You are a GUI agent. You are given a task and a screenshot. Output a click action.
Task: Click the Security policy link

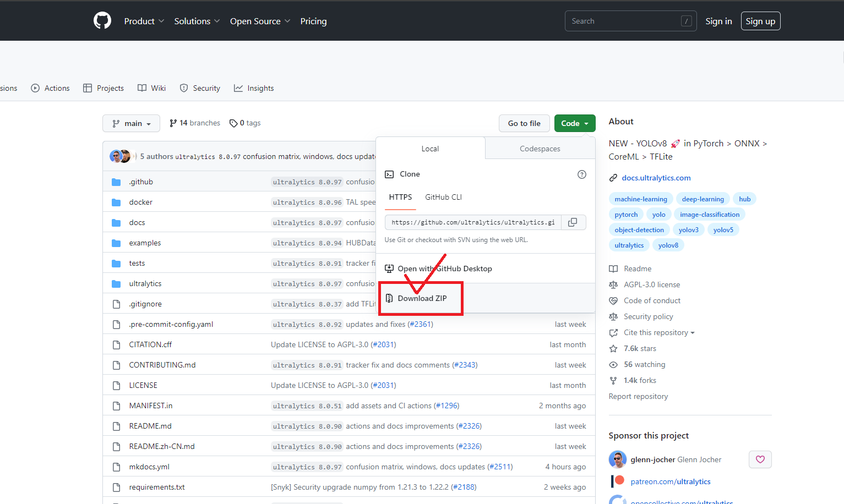click(649, 316)
